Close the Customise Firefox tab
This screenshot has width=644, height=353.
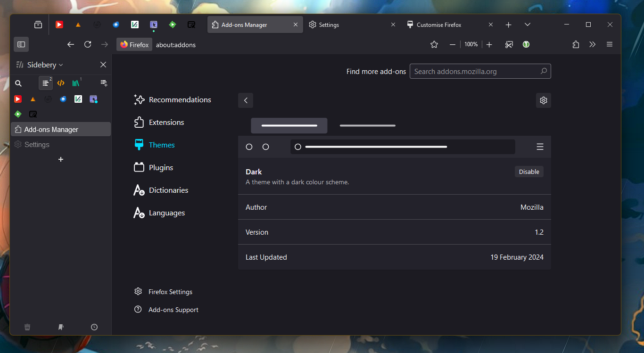click(x=491, y=25)
